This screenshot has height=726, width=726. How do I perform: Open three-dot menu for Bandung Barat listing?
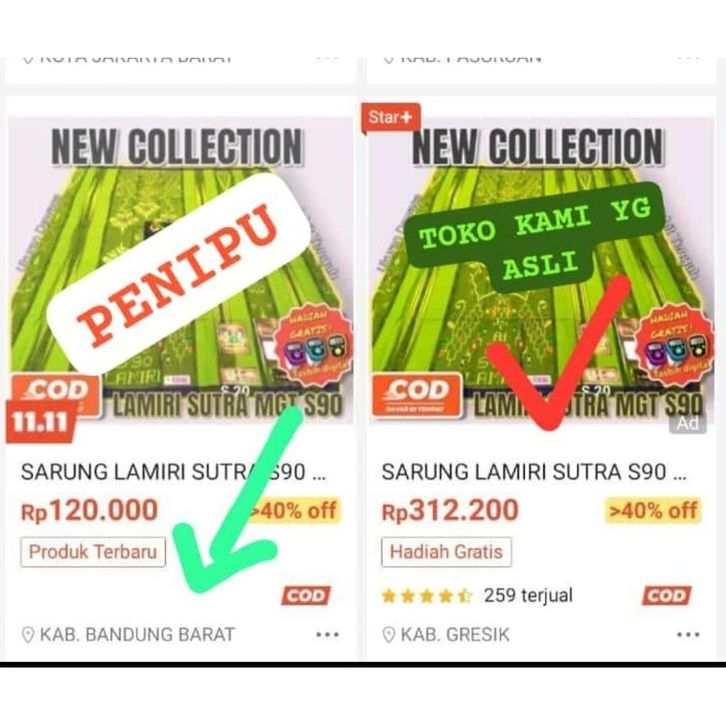point(327,634)
